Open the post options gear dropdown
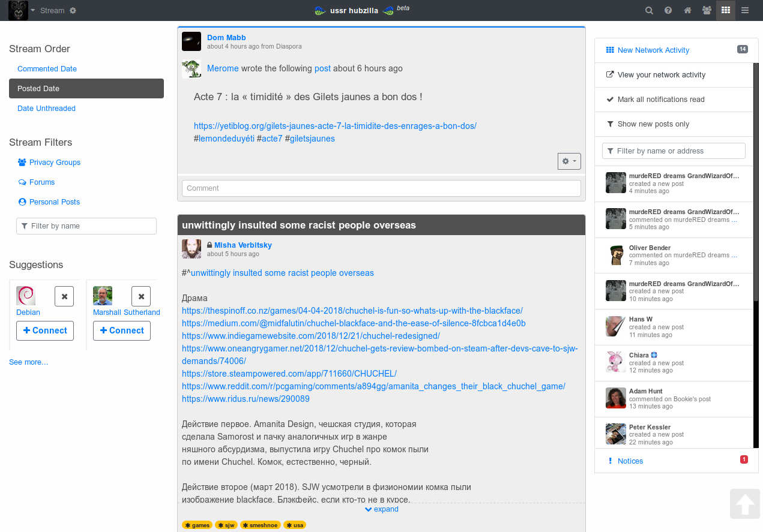Screen dimensions: 763x532 tap(568, 161)
